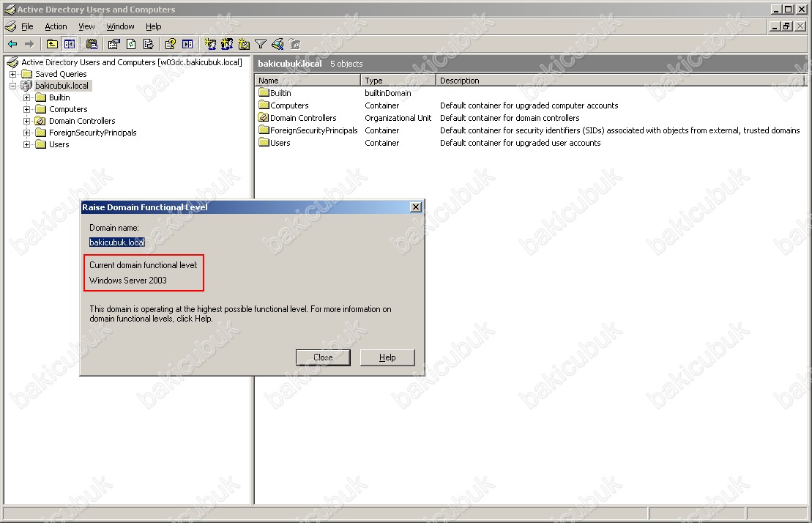This screenshot has width=812, height=523.
Task: Click the Domain Controllers OU icon in list
Action: 264,117
